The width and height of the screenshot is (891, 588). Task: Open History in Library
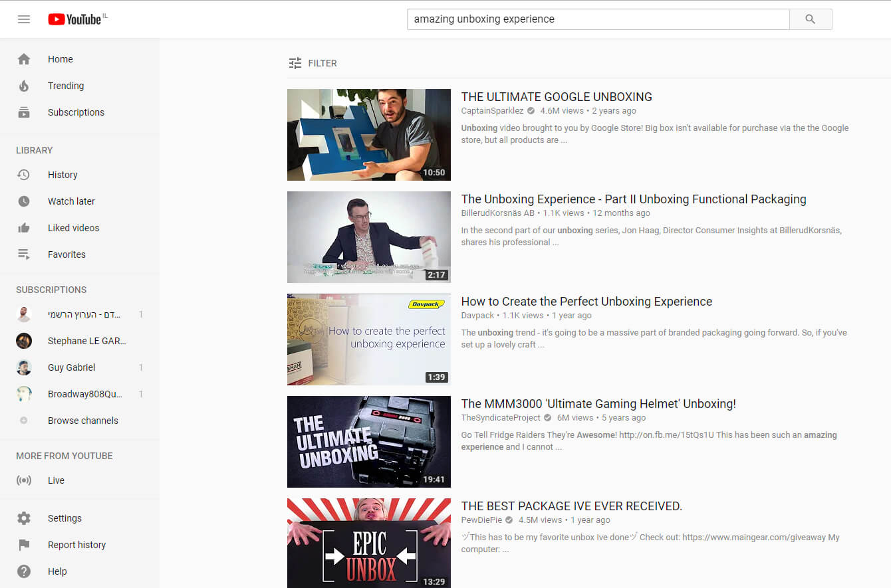[x=63, y=175]
